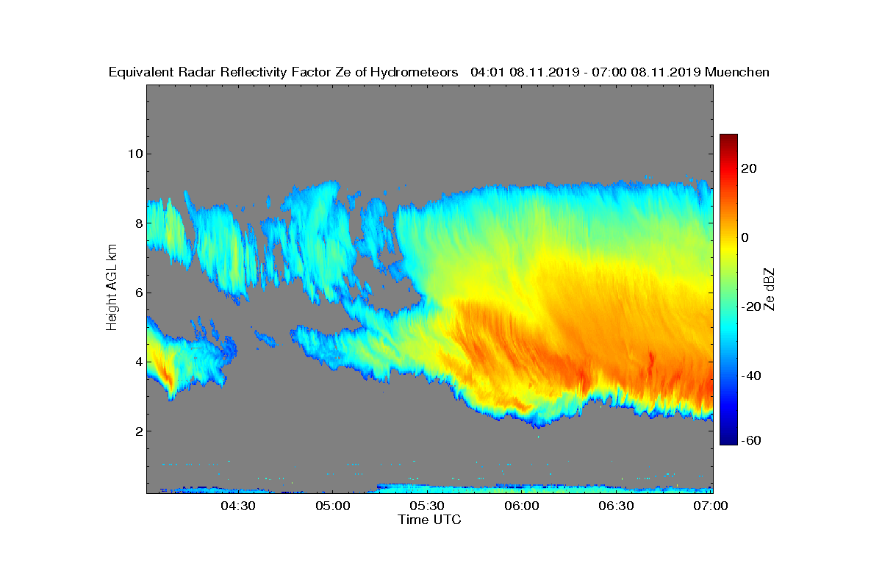Click the 06:00 time tick label

click(x=523, y=506)
